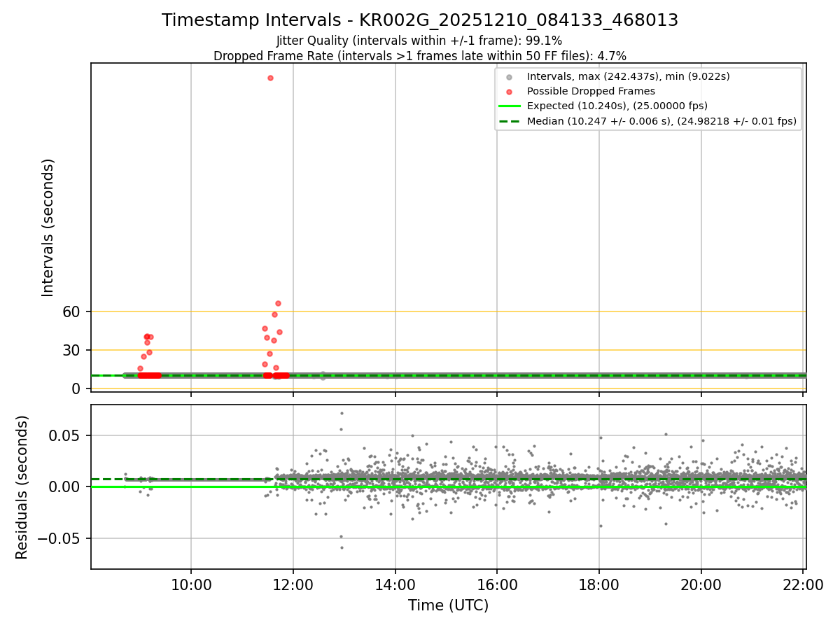Click the 'Jitter Quality' subtitle line

[x=419, y=41]
